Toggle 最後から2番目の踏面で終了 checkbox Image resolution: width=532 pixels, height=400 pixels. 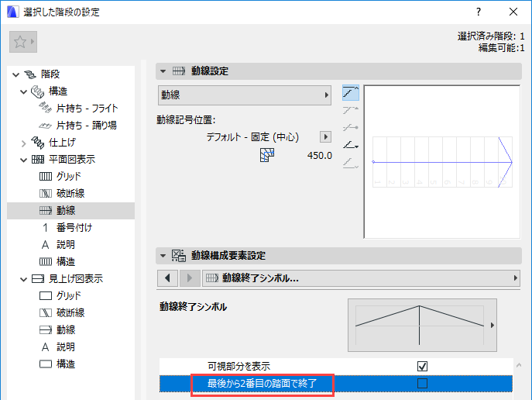pos(422,384)
